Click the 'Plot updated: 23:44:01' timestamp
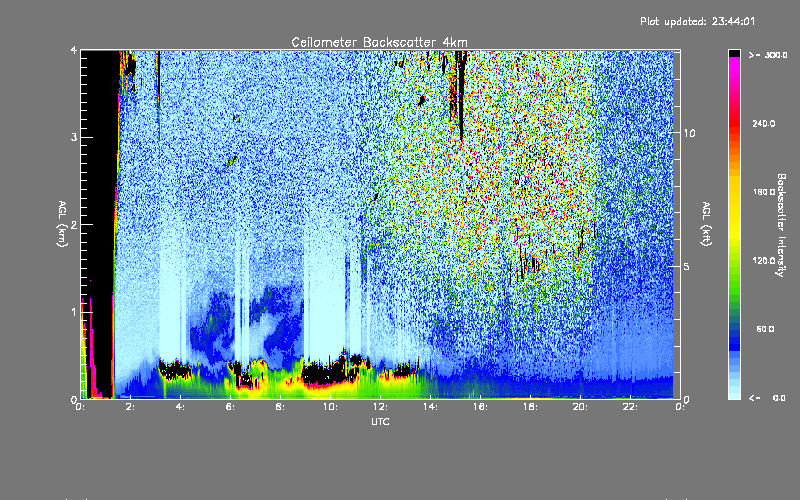 pos(697,21)
